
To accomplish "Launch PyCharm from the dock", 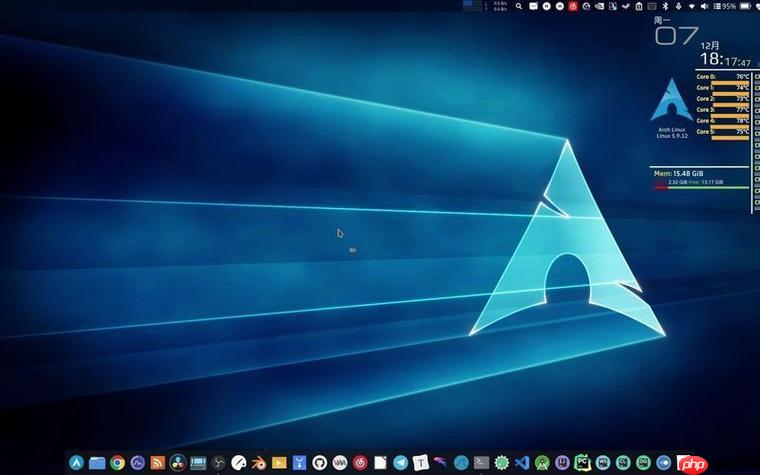I will pyautogui.click(x=583, y=463).
